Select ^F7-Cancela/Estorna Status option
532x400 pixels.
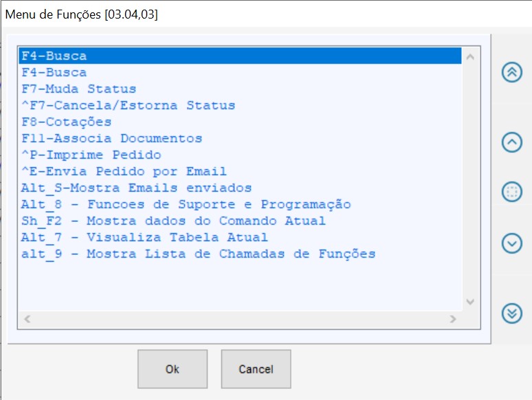[x=128, y=105]
